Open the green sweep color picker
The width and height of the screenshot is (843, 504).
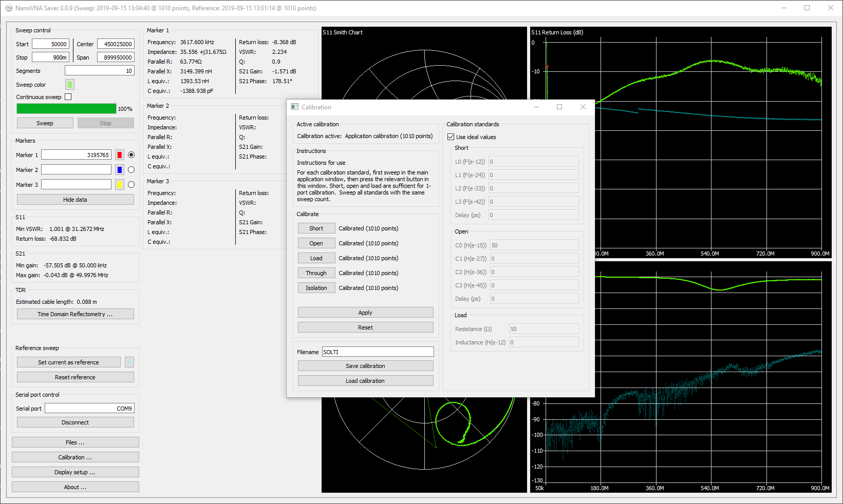pos(70,85)
